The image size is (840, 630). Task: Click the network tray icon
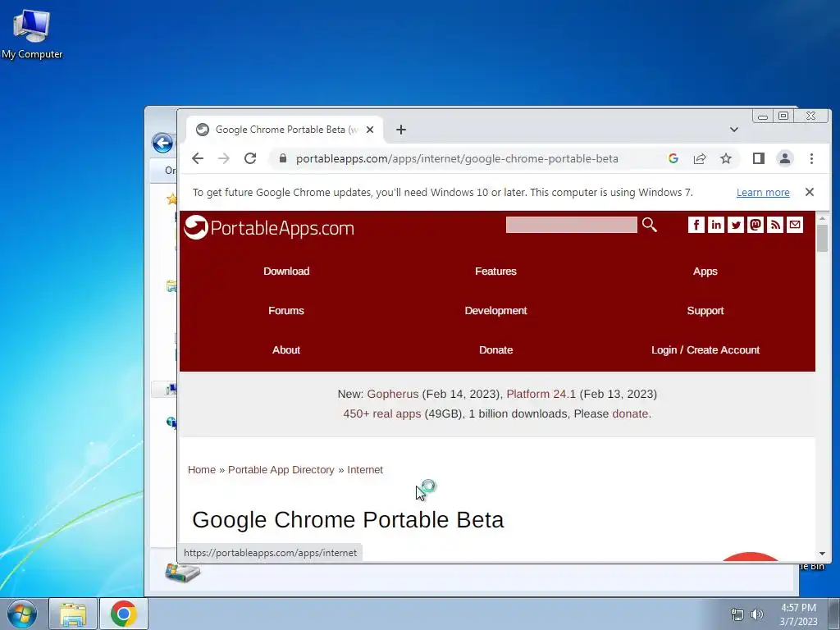(x=737, y=614)
